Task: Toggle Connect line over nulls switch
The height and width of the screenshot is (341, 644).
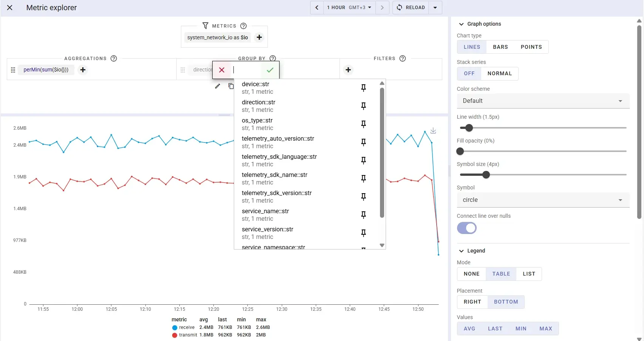Action: coord(467,228)
